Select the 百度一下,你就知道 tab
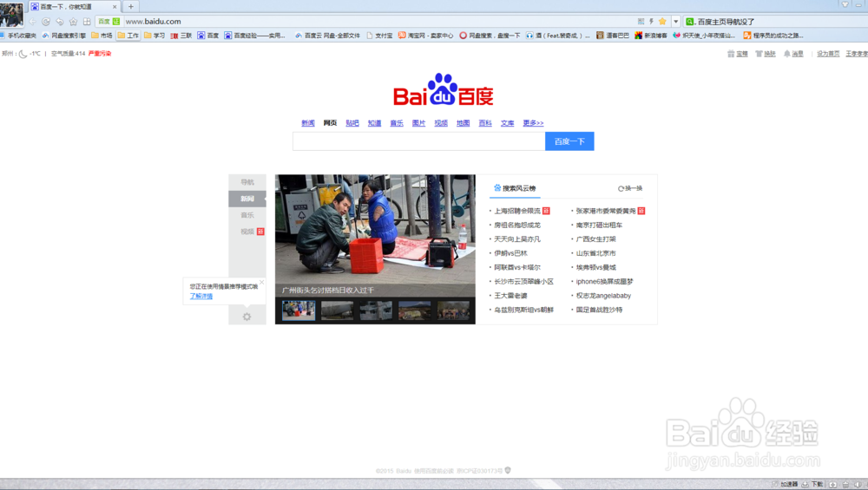 (70, 7)
